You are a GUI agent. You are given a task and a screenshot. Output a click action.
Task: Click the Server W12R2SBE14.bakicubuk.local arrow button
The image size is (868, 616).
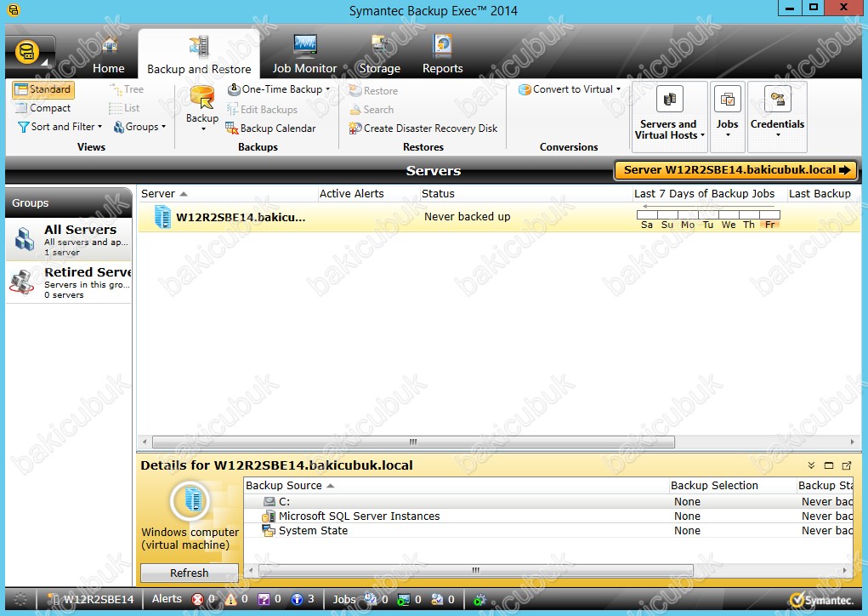[735, 170]
